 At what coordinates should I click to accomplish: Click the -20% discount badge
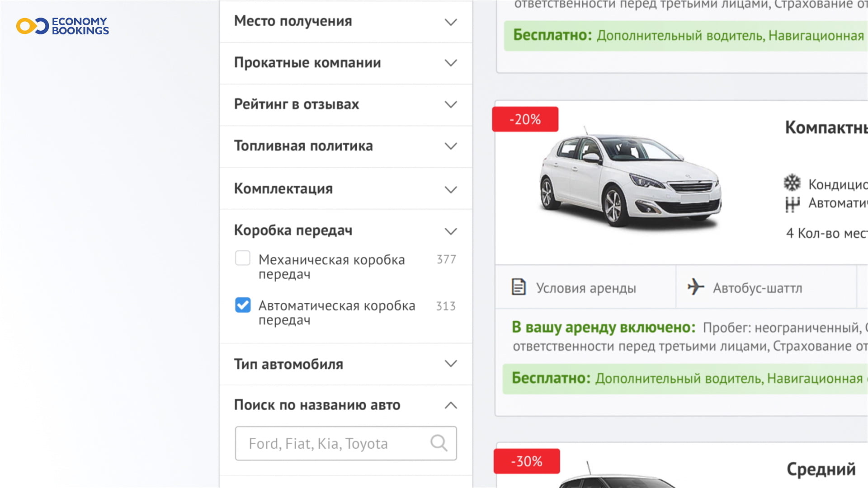(525, 119)
